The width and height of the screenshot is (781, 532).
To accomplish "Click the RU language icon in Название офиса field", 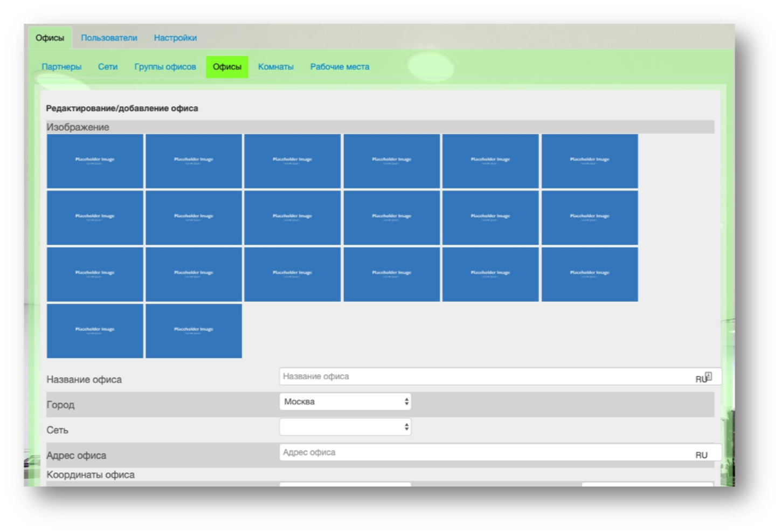I will [x=703, y=378].
